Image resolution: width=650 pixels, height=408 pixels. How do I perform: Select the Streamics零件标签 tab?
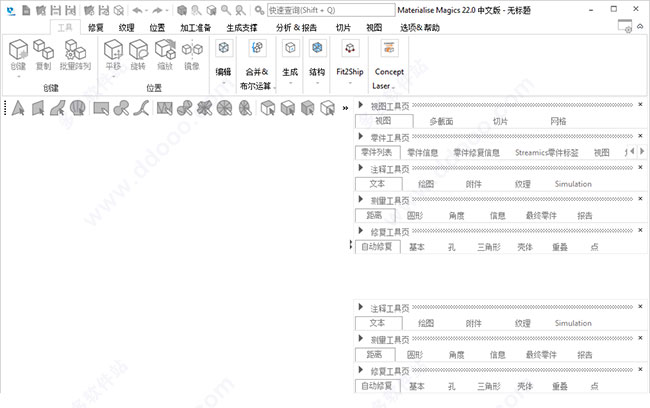click(546, 153)
